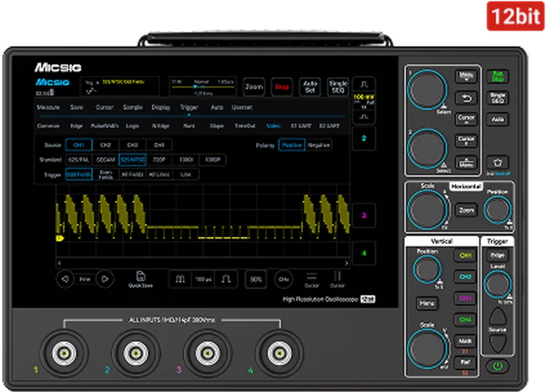The height and width of the screenshot is (392, 550).
Task: Select the PulseWidth trigger type
Action: 104,126
